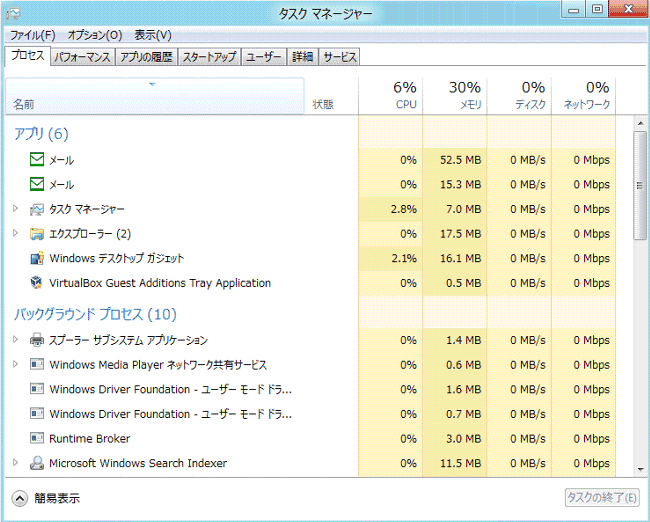Screen dimensions: 650x522
Task: Collapse to 簡易表示 via chevron button
Action: coord(19,498)
